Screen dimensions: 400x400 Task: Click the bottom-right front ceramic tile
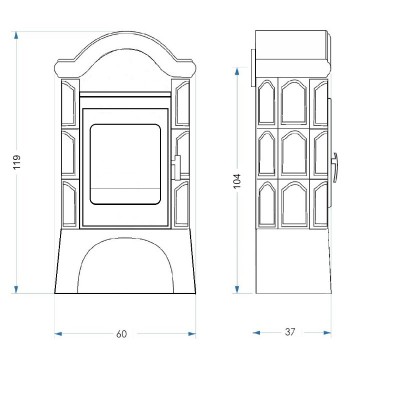(182, 204)
